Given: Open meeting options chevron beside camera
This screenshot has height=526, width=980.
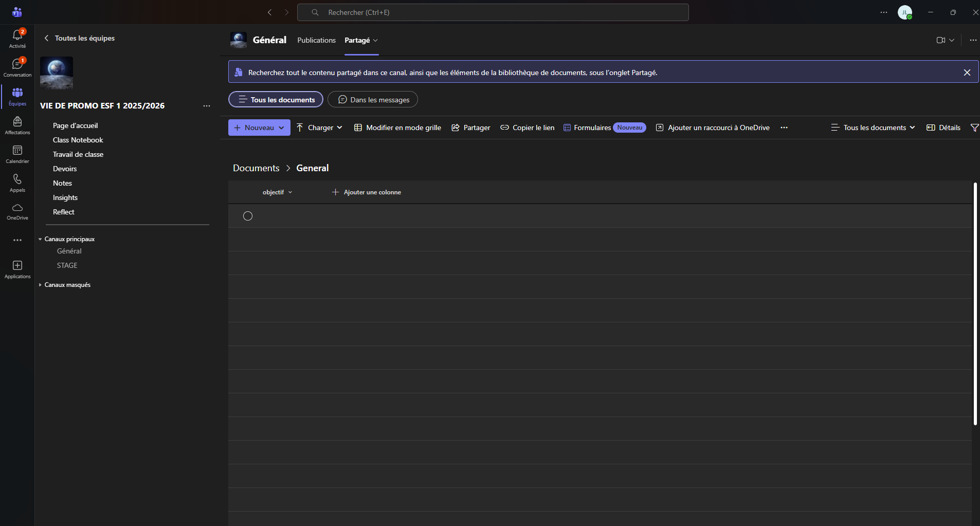Looking at the screenshot, I should pyautogui.click(x=952, y=40).
